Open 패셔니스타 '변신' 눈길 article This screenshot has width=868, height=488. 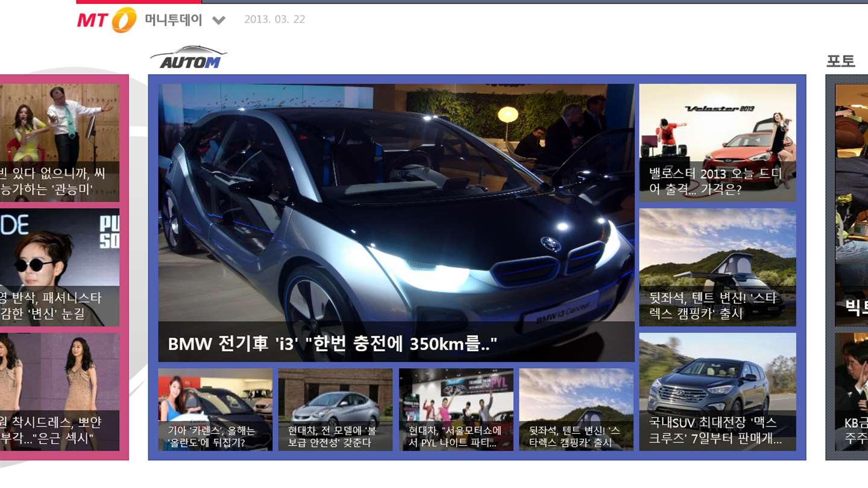(x=60, y=267)
